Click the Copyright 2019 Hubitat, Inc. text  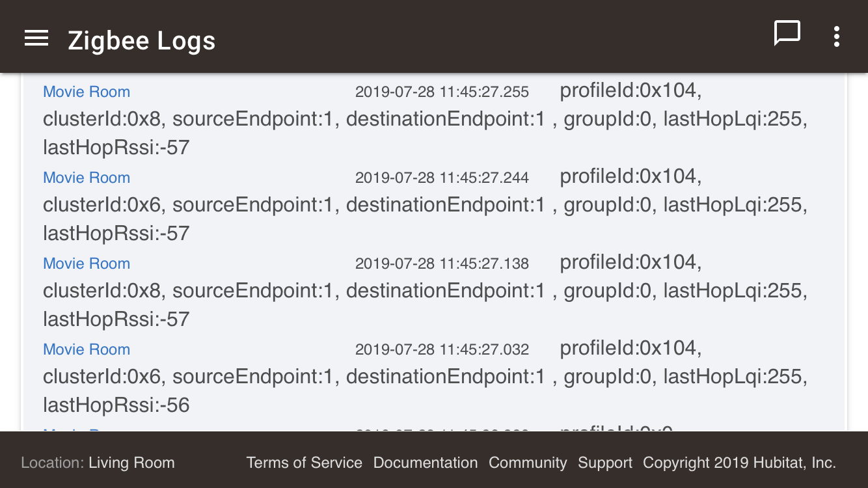[x=739, y=463]
